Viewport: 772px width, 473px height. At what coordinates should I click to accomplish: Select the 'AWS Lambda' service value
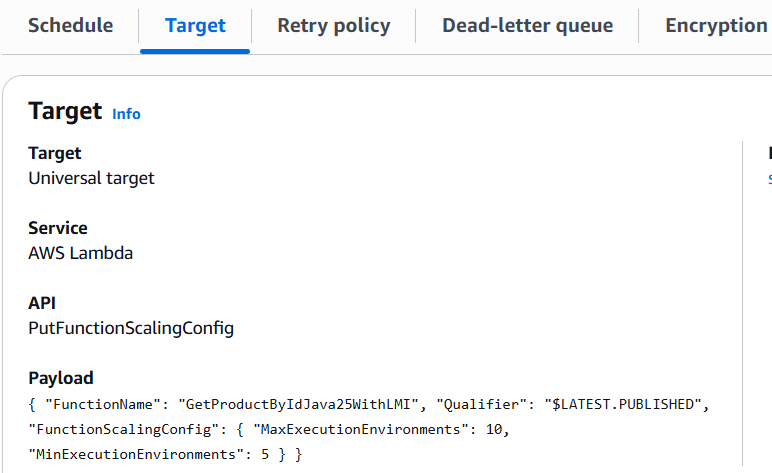coord(80,253)
